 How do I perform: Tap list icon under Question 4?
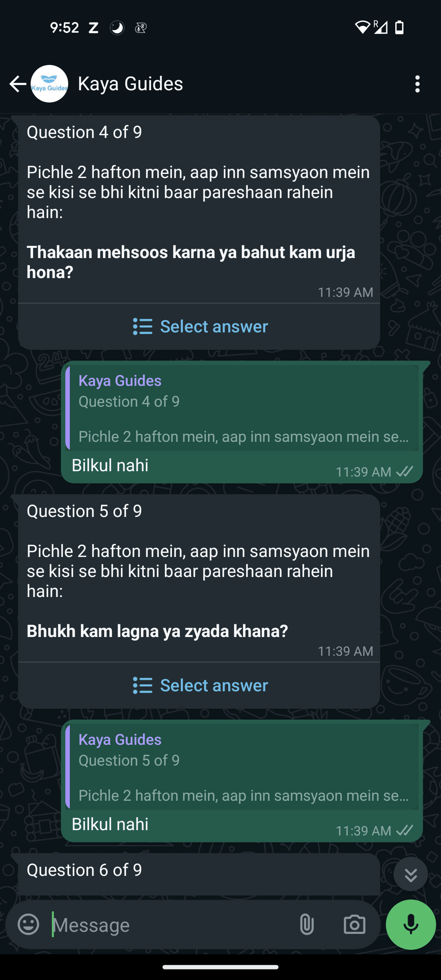[143, 326]
